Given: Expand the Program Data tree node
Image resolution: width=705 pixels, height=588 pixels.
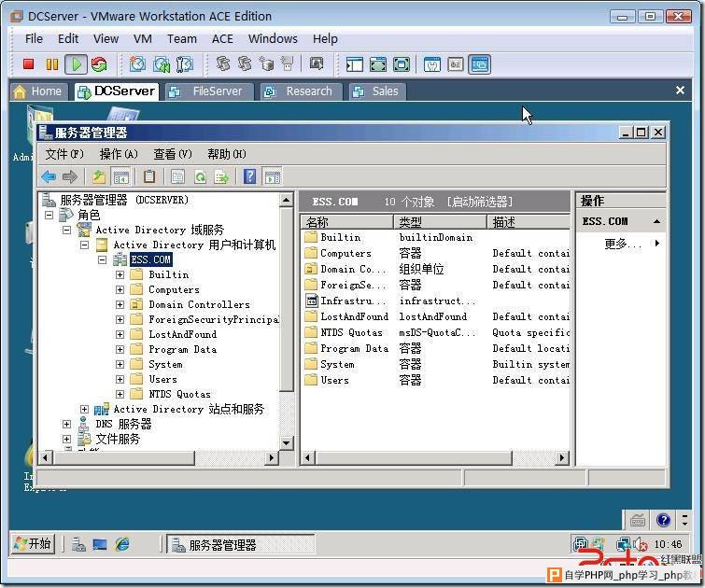Looking at the screenshot, I should pos(120,349).
